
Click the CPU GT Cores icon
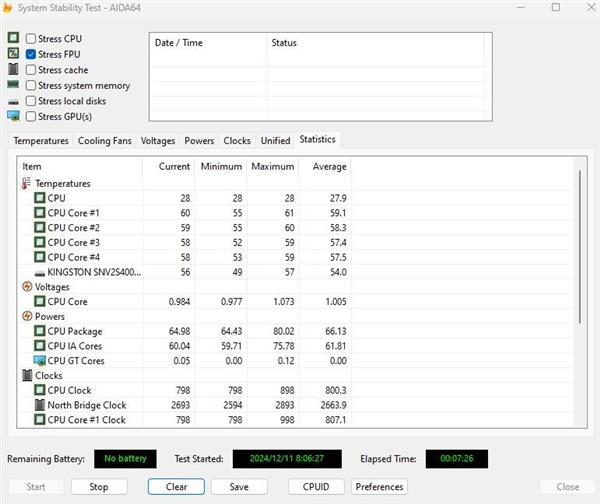click(40, 361)
